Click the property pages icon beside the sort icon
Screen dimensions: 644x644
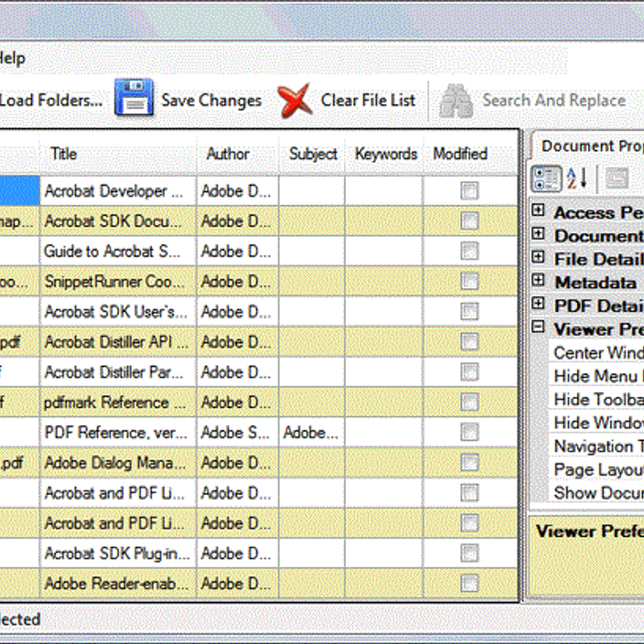[617, 179]
